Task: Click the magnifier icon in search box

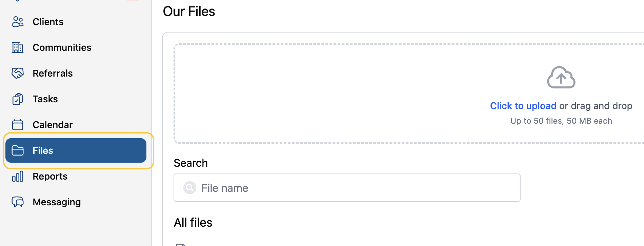Action: [x=190, y=188]
